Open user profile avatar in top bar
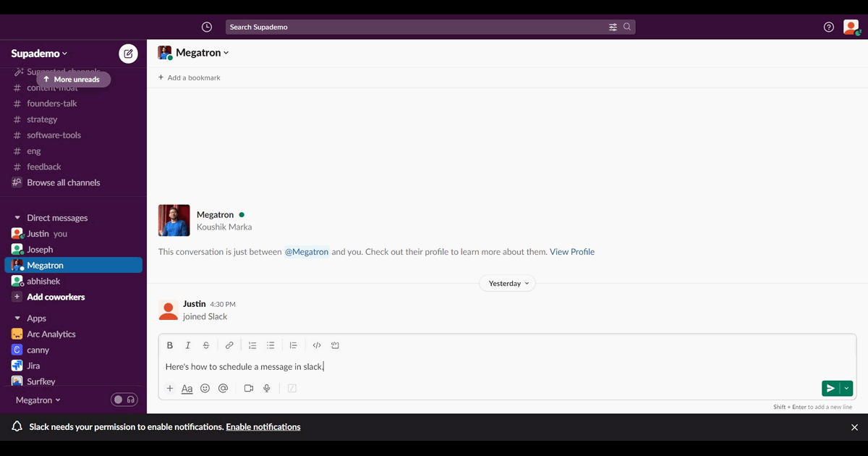This screenshot has width=868, height=456. tap(851, 27)
